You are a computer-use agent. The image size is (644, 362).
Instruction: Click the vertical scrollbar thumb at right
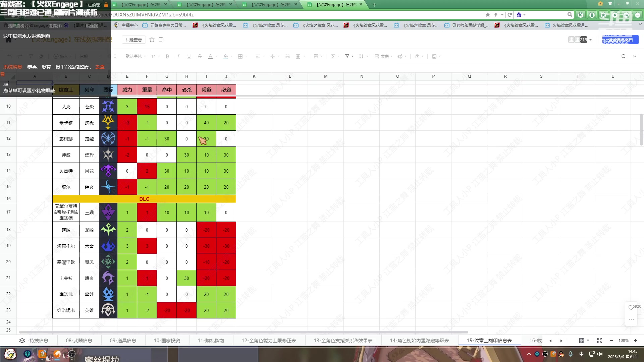[x=641, y=129]
